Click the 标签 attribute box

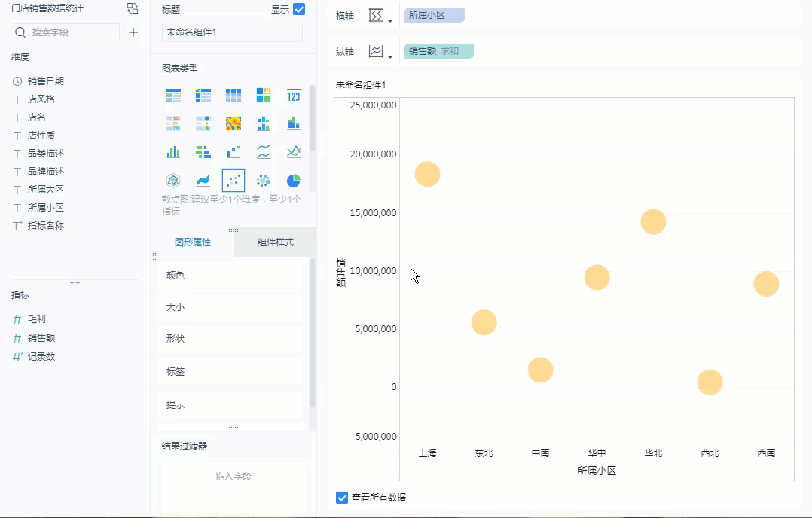point(230,371)
